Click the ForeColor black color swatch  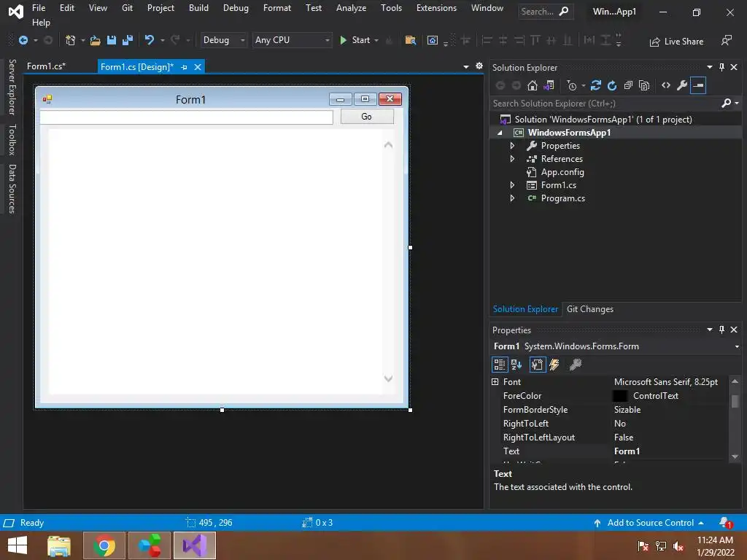[620, 396]
